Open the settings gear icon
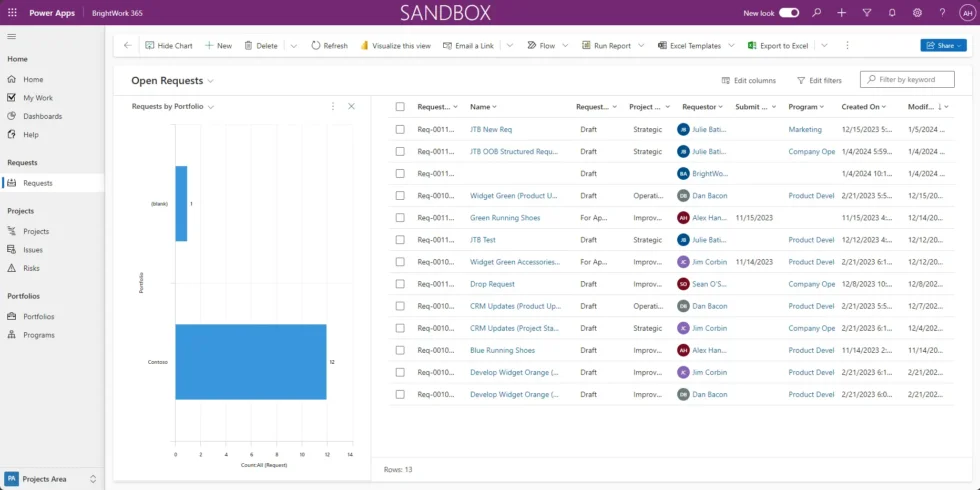This screenshot has width=980, height=490. (917, 13)
